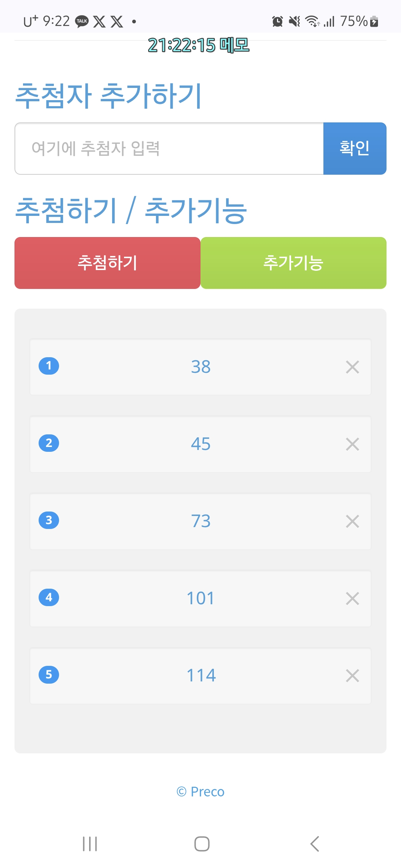The image size is (401, 868).
Task: Select the entry row showing 45
Action: [x=200, y=444]
